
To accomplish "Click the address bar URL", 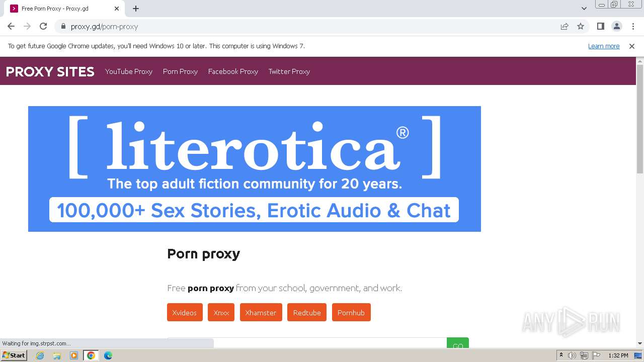I will pos(104,27).
